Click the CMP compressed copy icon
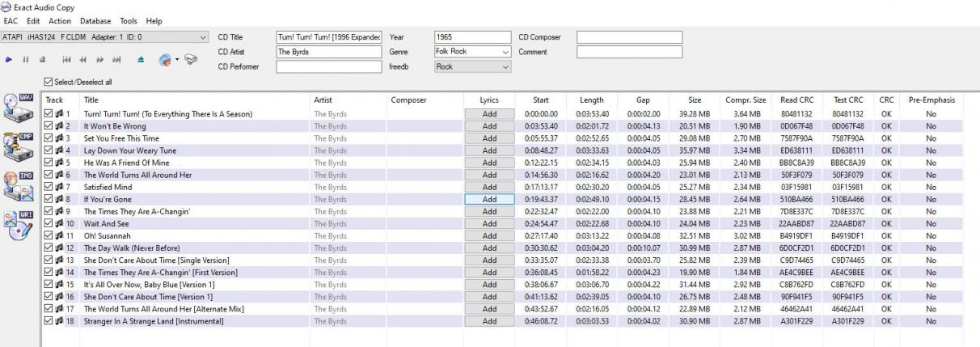 tap(19, 146)
